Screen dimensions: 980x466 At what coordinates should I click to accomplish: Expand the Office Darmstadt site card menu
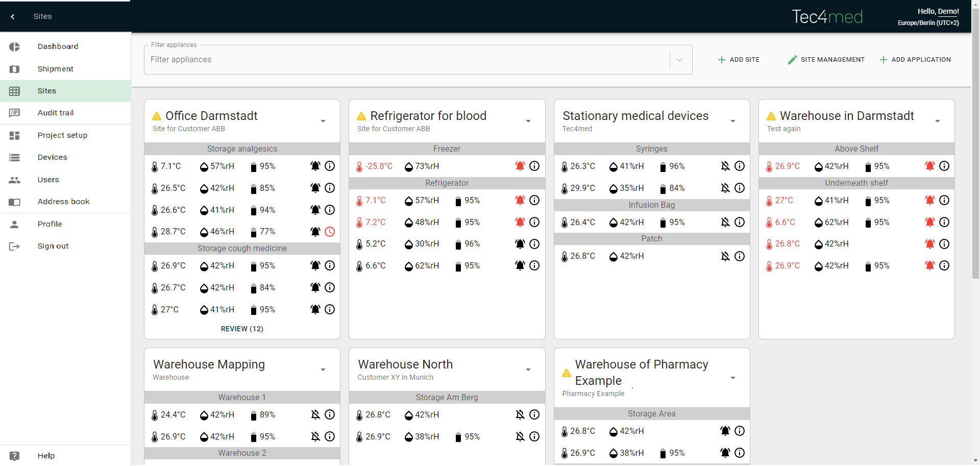pyautogui.click(x=323, y=121)
